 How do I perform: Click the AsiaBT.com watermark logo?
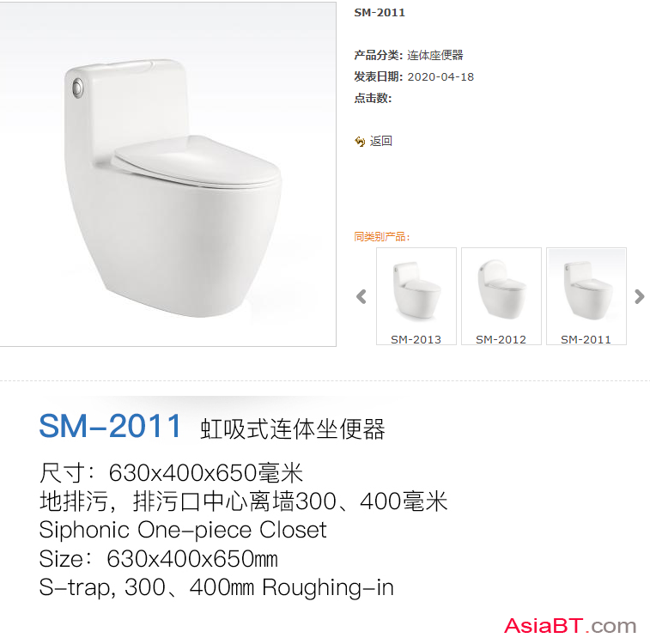[570, 625]
